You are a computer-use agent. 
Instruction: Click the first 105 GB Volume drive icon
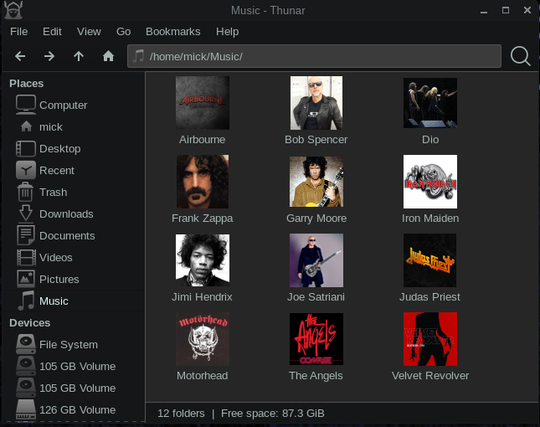[26, 366]
